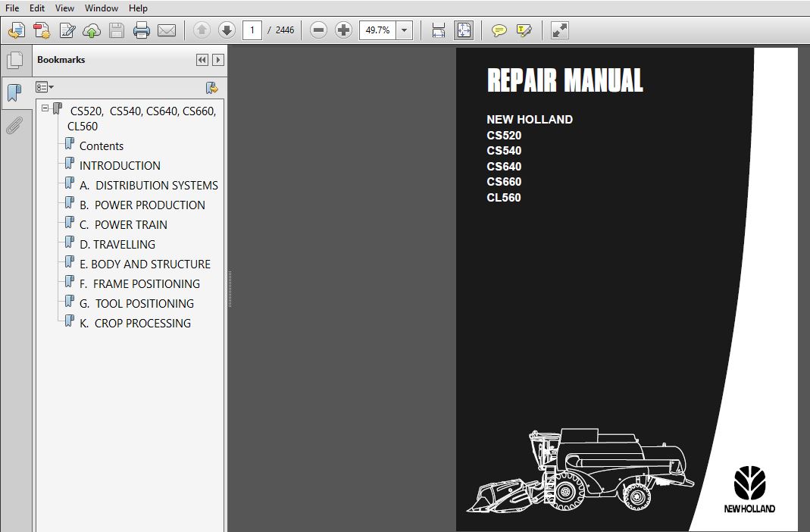Screen dimensions: 810x532
Task: Click the bookmark icon beside Contents
Action: 70,143
